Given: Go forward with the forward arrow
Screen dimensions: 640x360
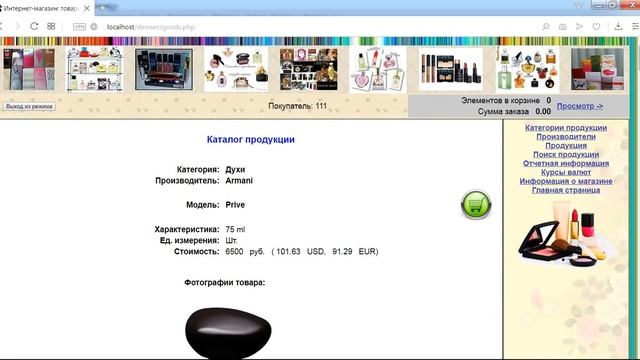Looking at the screenshot, I should [17, 26].
